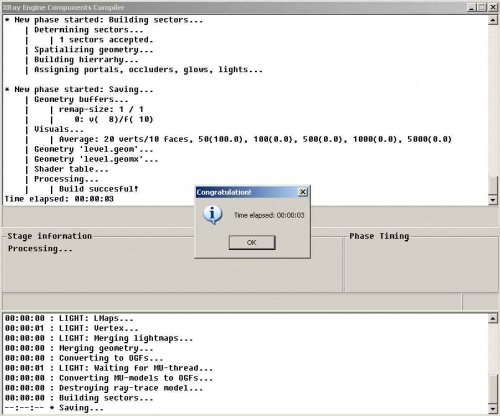Select line 'Spatializing geometry...'
The width and height of the screenshot is (500, 416).
[94, 50]
